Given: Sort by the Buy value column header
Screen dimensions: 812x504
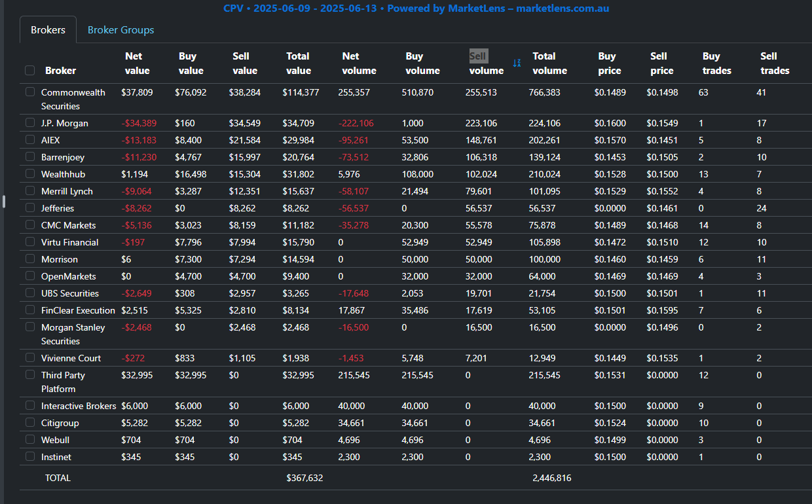Looking at the screenshot, I should tap(191, 63).
